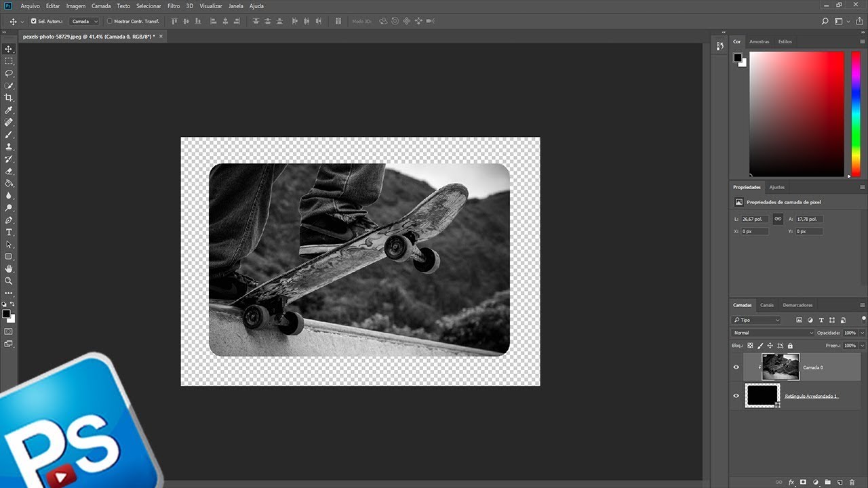The height and width of the screenshot is (488, 868).
Task: Select the Spot Healing Brush tool
Action: [x=9, y=122]
